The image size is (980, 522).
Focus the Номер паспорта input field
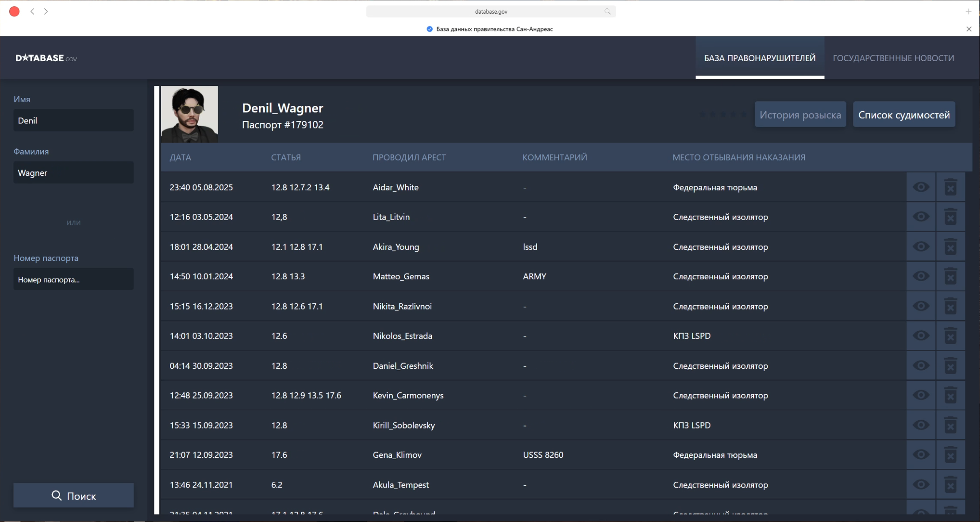[x=73, y=279]
